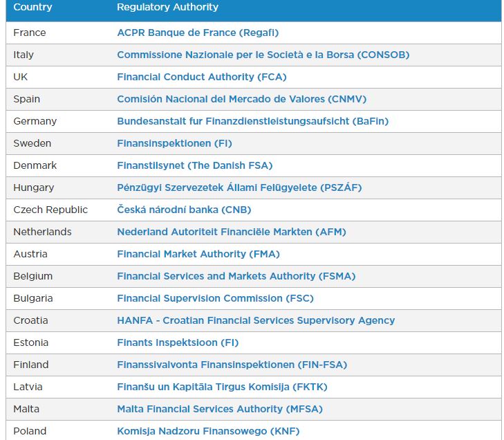Select the PSZÁF Hungary regulator link
The image size is (504, 440).
click(239, 187)
